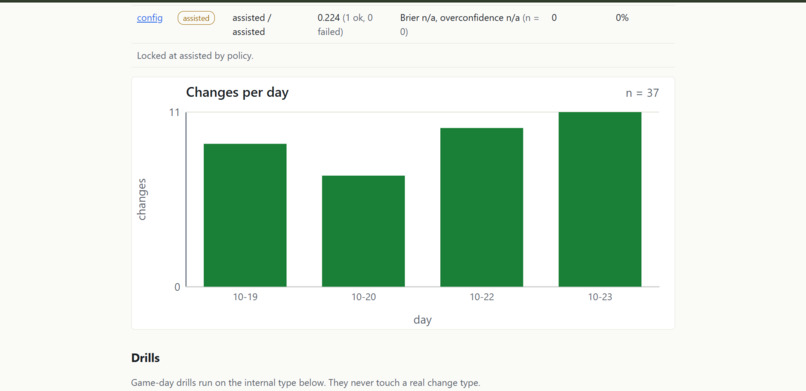Click the 'changes' y-axis title
806x391 pixels.
(142, 199)
